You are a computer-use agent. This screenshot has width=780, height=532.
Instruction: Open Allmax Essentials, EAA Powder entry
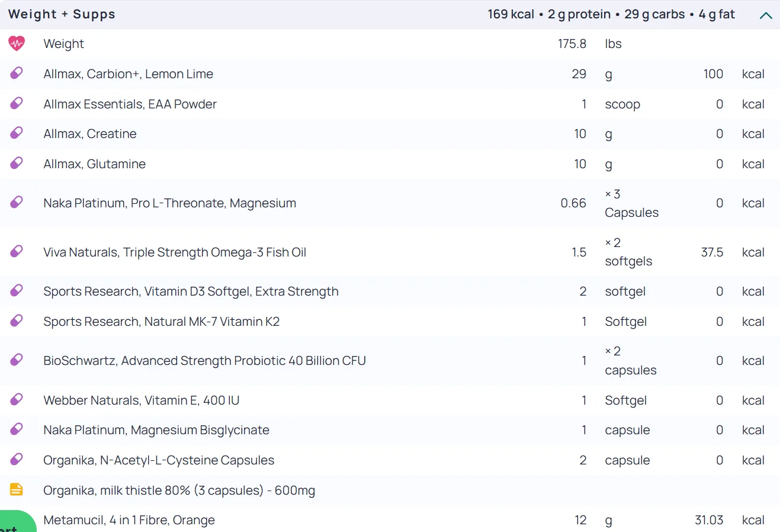pos(130,104)
